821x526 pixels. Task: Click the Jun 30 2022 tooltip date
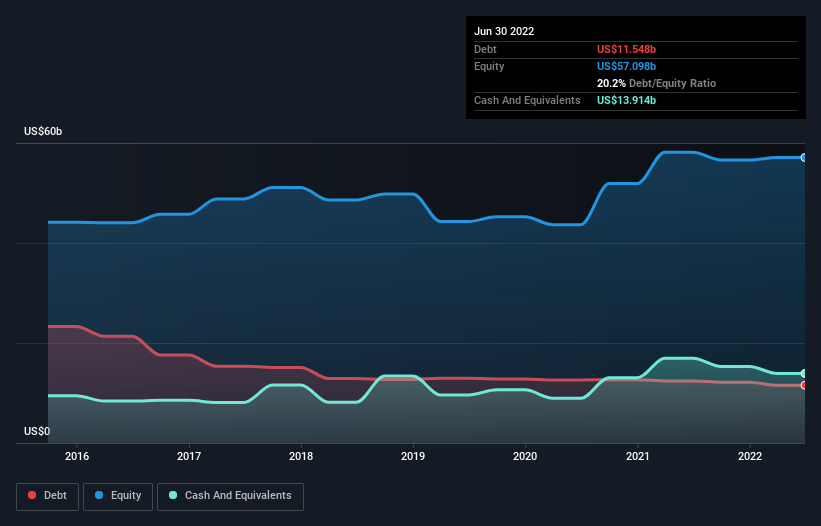point(504,31)
